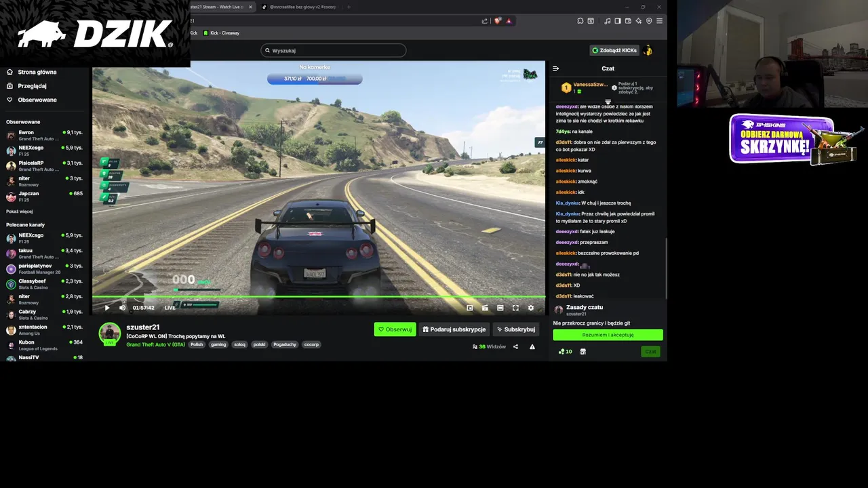Image resolution: width=868 pixels, height=488 pixels.
Task: Click the Pokaż więcej link
Action: 20,211
